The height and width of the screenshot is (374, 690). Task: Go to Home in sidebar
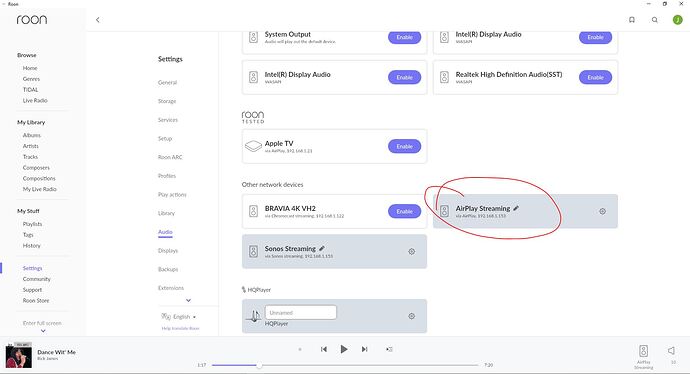click(30, 68)
